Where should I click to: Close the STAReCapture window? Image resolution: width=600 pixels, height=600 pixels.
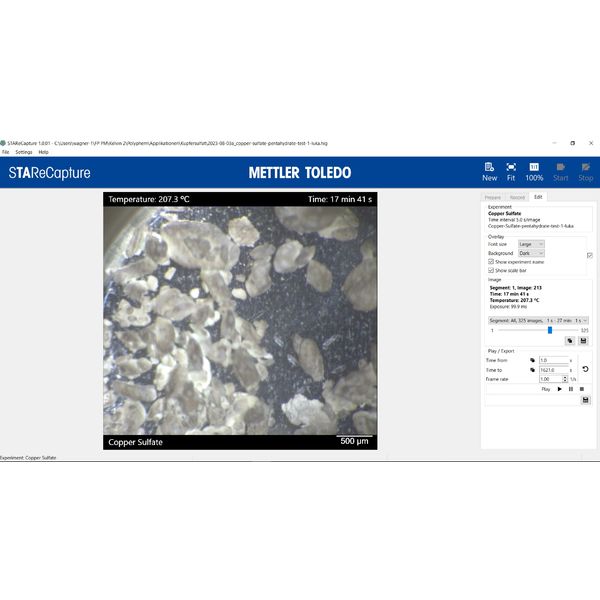point(591,143)
